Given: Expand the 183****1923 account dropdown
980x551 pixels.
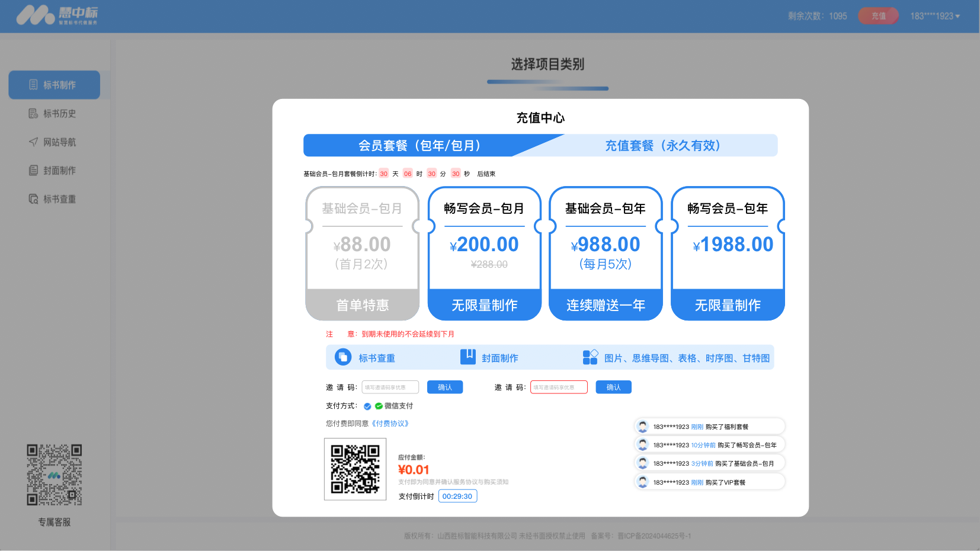Looking at the screenshot, I should (x=934, y=16).
